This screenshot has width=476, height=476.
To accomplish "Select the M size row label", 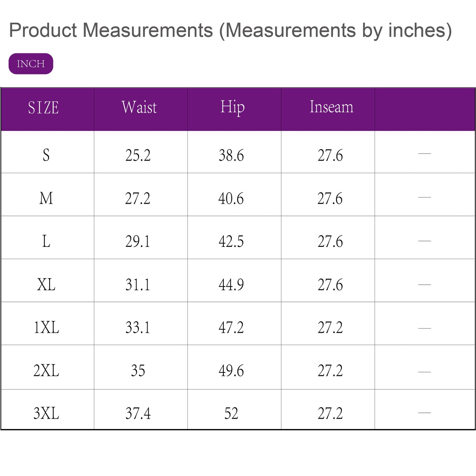I will [46, 198].
